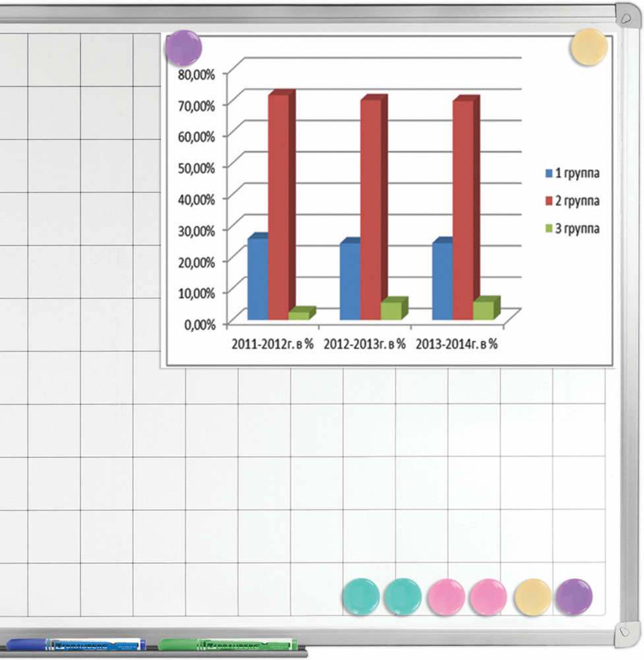Click the blue bar for 2011-2012
Screen dimensions: 644x660
point(257,279)
